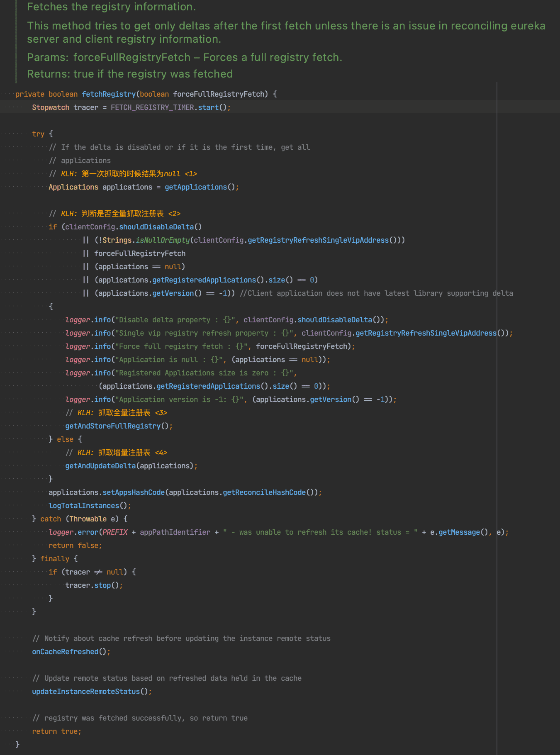Click the "if (tracer != null)" check

88,572
